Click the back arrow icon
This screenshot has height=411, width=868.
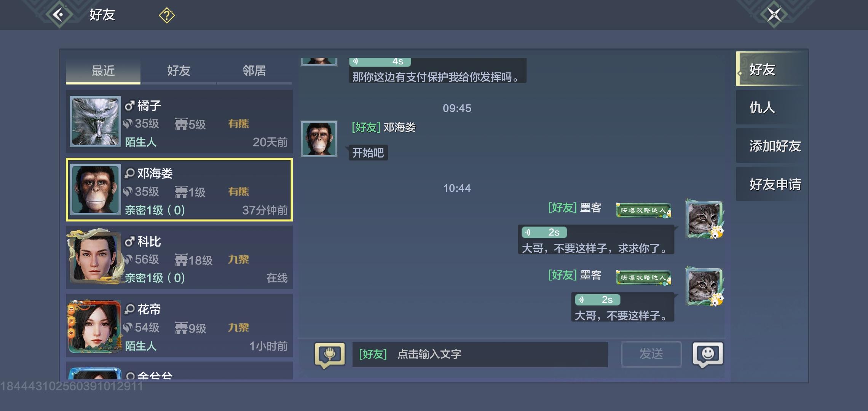pos(59,15)
